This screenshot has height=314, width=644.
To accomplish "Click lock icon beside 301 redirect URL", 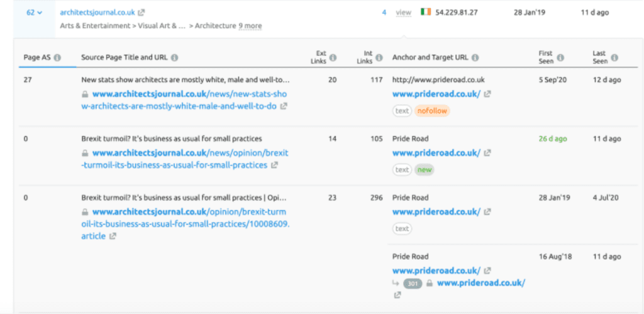I will pyautogui.click(x=429, y=283).
